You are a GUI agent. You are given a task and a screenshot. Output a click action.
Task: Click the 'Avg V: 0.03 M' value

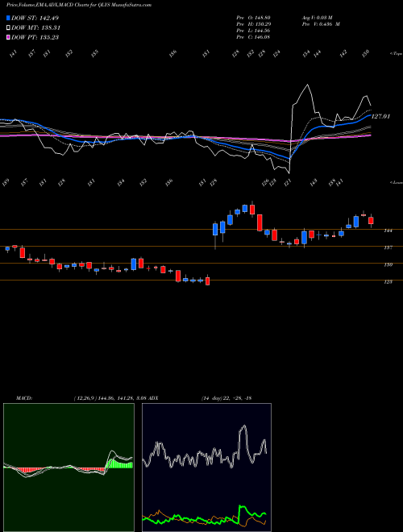318,18
